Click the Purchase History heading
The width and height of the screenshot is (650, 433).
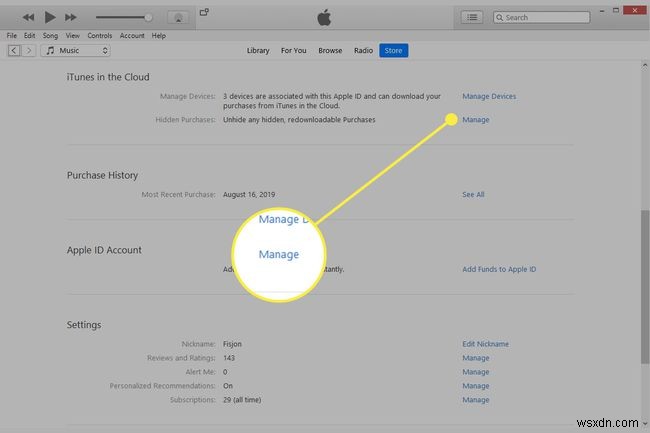click(102, 175)
